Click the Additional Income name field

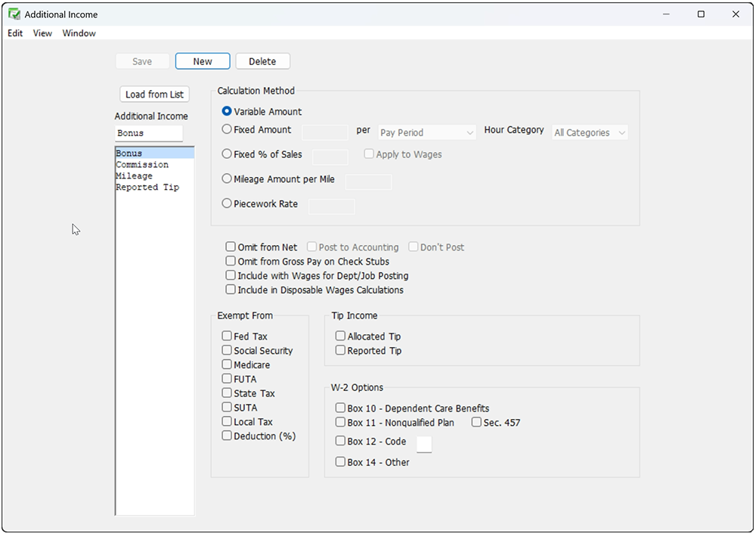pyautogui.click(x=149, y=133)
